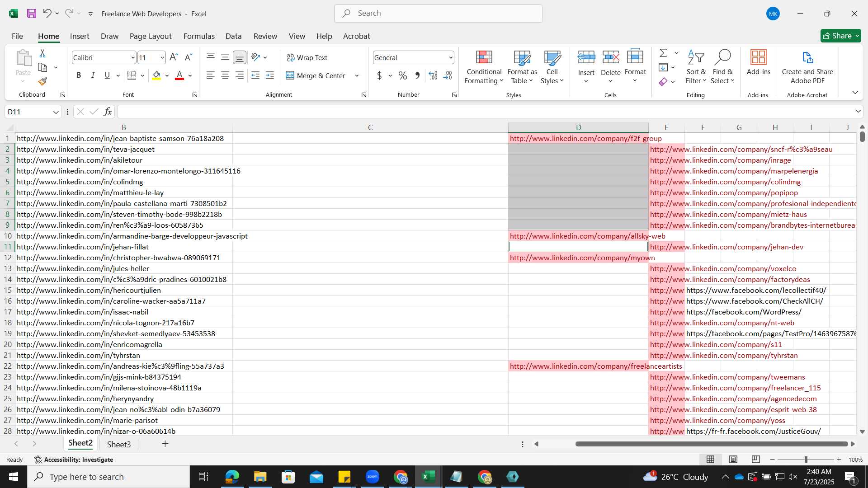
Task: Switch to the Insert ribbon tab
Action: [80, 36]
